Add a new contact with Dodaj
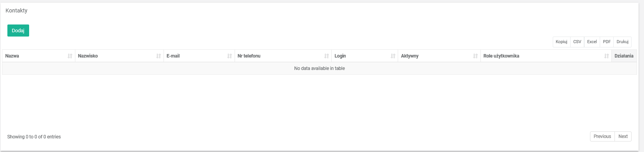The width and height of the screenshot is (644, 152). [18, 30]
